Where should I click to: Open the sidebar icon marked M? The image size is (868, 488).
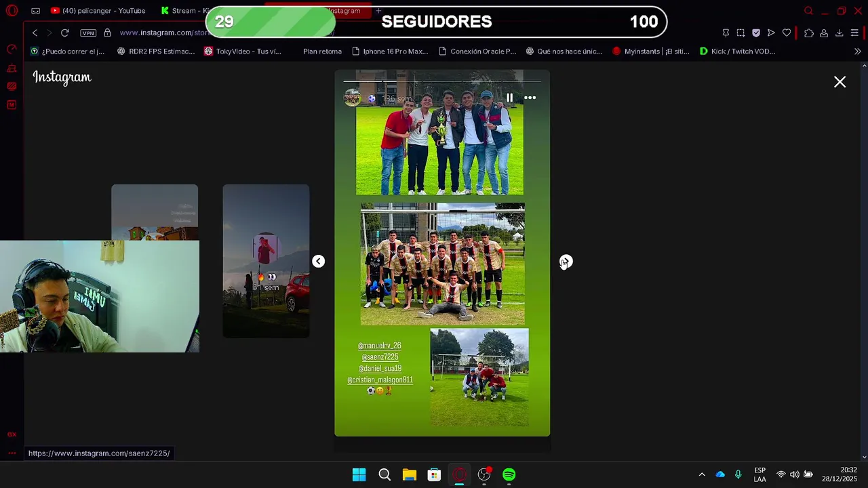pos(12,104)
